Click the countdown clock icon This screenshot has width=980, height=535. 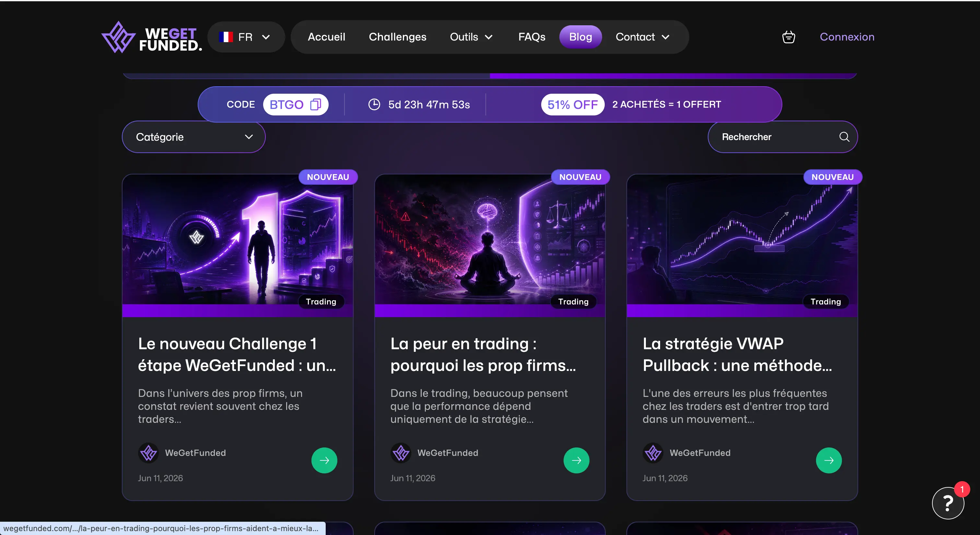(374, 104)
